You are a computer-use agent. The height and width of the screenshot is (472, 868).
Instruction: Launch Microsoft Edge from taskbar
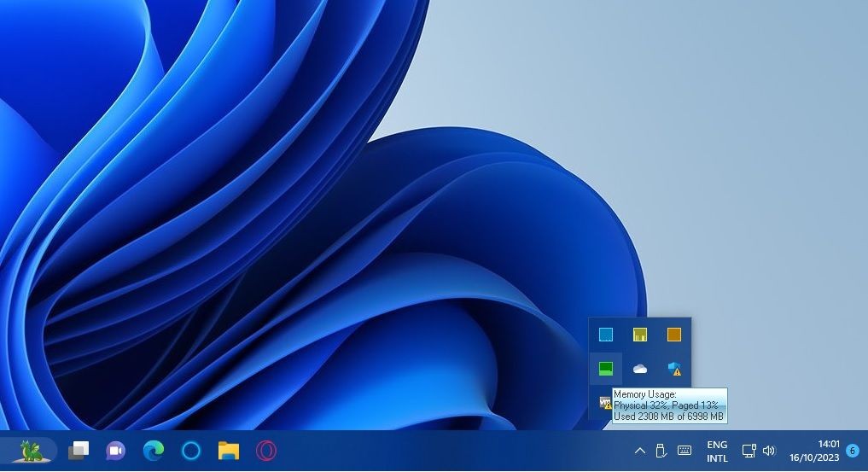154,451
